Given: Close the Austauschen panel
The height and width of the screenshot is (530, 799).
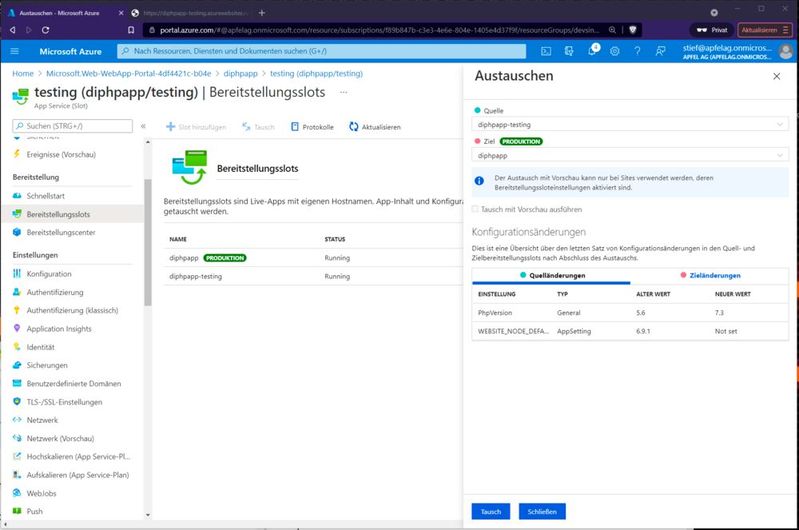Looking at the screenshot, I should (777, 76).
